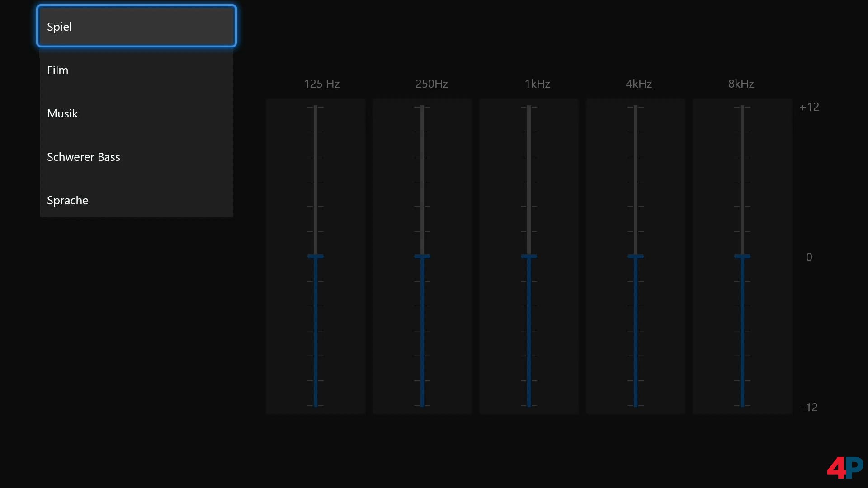This screenshot has height=488, width=868.
Task: Choose Film from preset list
Action: (136, 70)
